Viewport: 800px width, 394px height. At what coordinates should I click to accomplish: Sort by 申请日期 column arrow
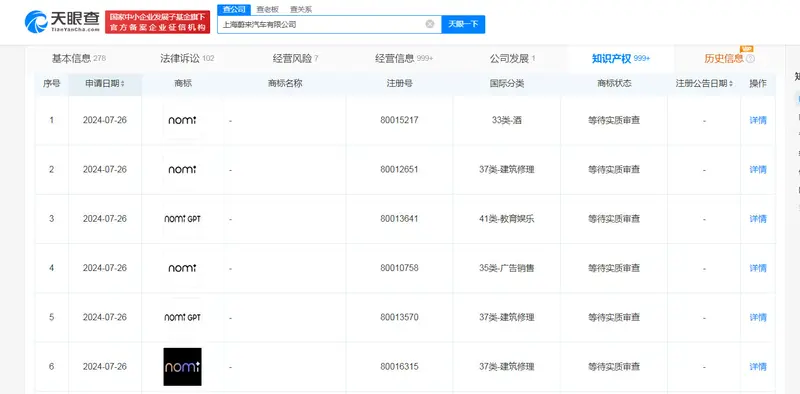pyautogui.click(x=122, y=84)
